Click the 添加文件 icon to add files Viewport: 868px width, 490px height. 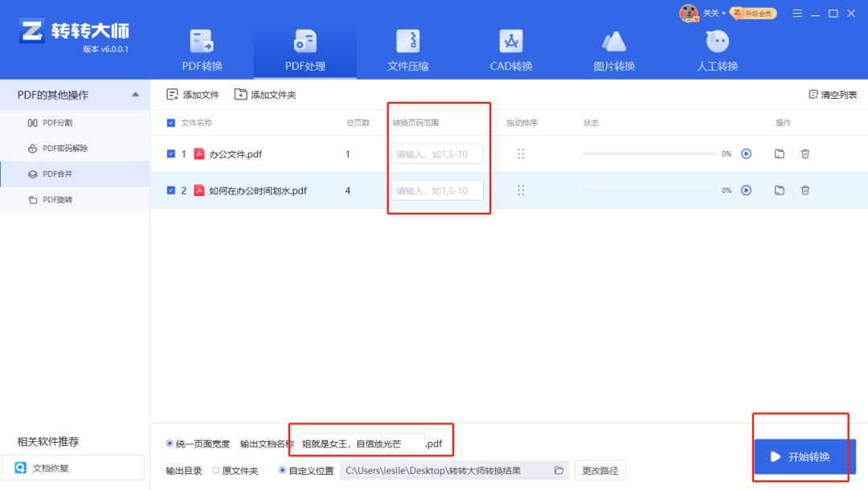click(x=172, y=94)
